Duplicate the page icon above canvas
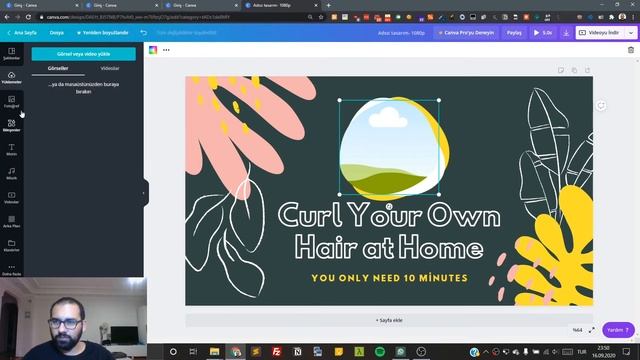 (x=574, y=70)
